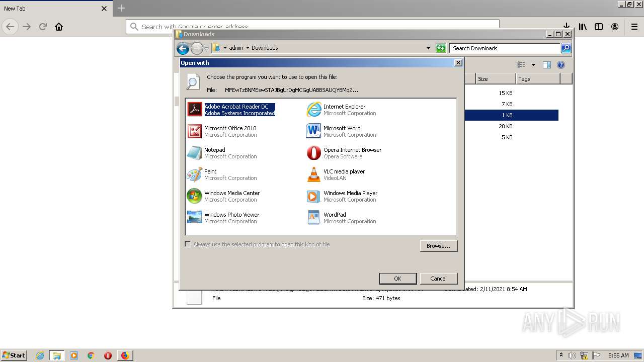Sort files by Size column
The width and height of the screenshot is (644, 362).
pyautogui.click(x=496, y=79)
